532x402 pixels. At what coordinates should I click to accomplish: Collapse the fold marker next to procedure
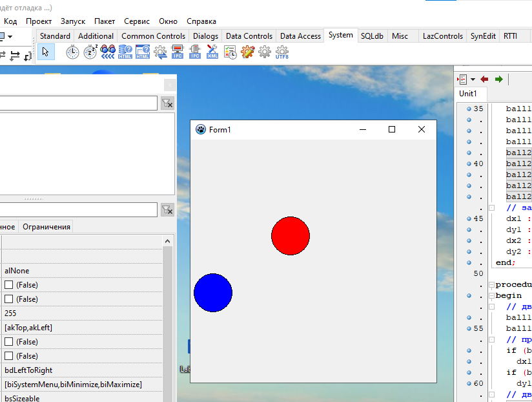click(x=491, y=284)
